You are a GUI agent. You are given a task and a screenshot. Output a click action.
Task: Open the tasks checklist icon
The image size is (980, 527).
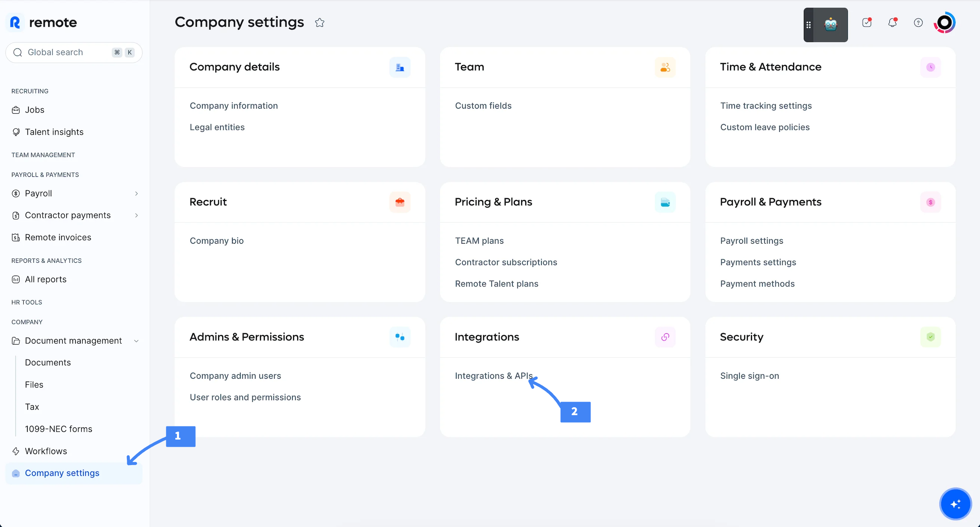(x=867, y=23)
